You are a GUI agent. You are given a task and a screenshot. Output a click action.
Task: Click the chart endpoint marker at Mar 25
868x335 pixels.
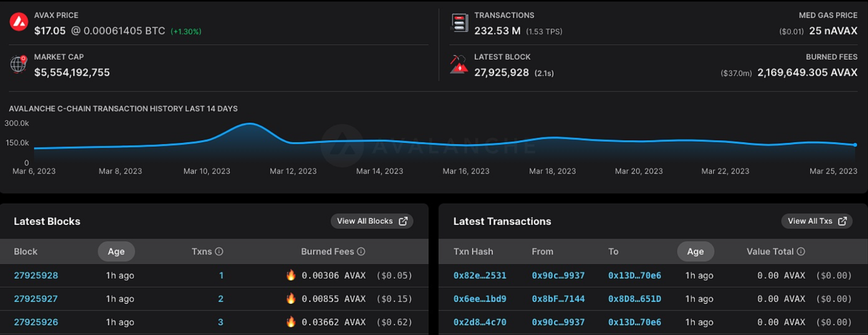855,145
